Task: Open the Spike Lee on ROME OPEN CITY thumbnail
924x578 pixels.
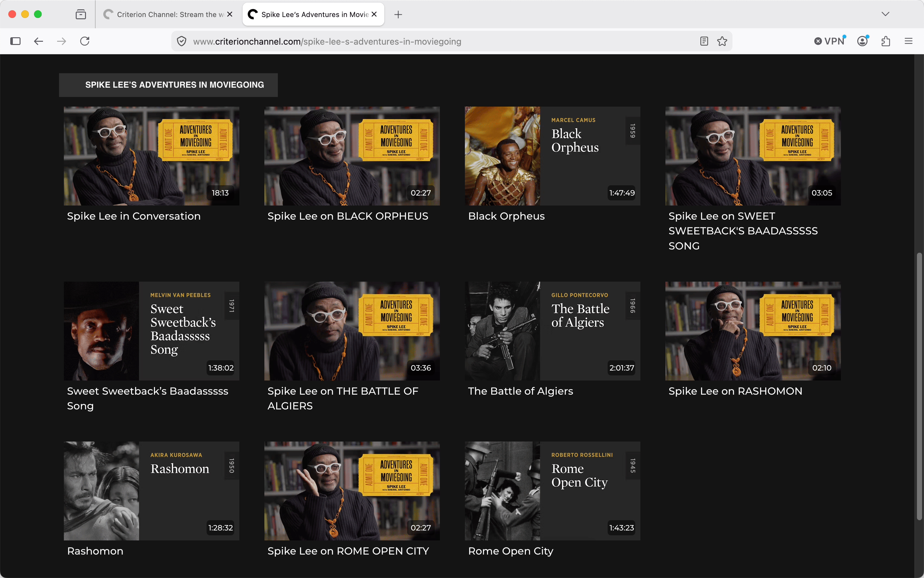Action: click(352, 491)
